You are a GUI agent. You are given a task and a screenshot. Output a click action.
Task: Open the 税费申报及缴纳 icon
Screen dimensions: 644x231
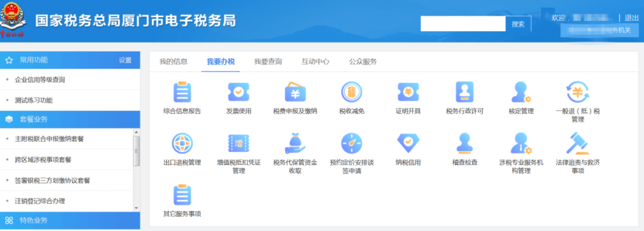coord(295,92)
